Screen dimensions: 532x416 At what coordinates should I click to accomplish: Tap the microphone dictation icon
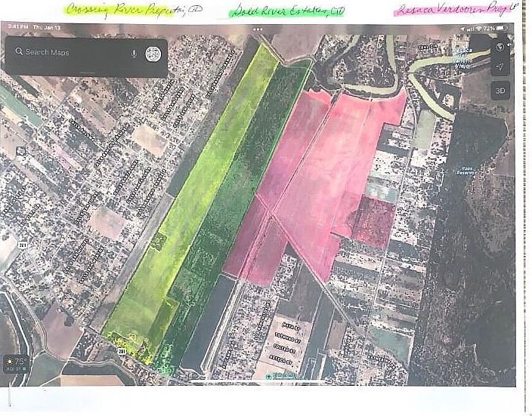click(x=134, y=54)
